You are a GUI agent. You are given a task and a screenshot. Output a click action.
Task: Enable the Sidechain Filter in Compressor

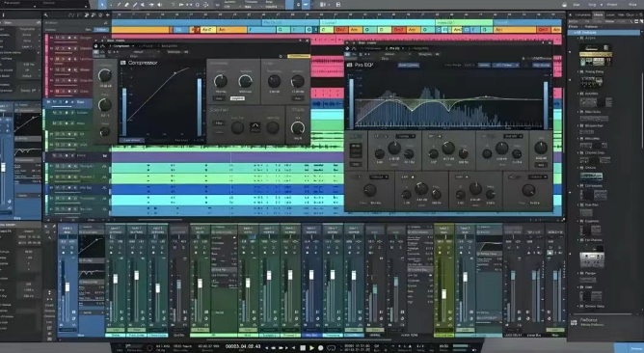coord(219,122)
